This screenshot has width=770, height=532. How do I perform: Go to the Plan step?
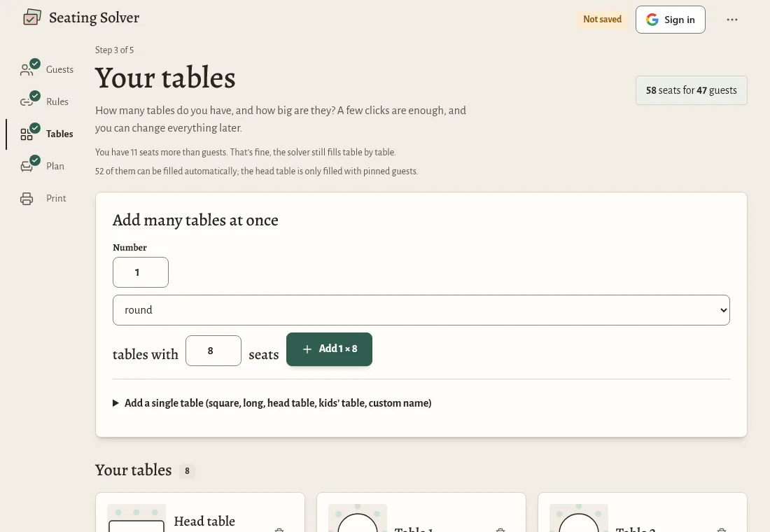pyautogui.click(x=47, y=166)
